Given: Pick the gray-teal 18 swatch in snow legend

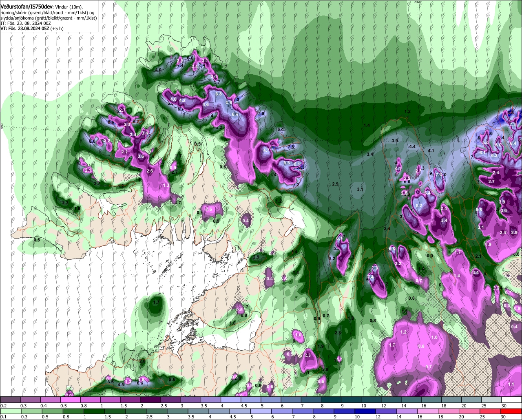Looking at the screenshot, I should click(452, 400).
